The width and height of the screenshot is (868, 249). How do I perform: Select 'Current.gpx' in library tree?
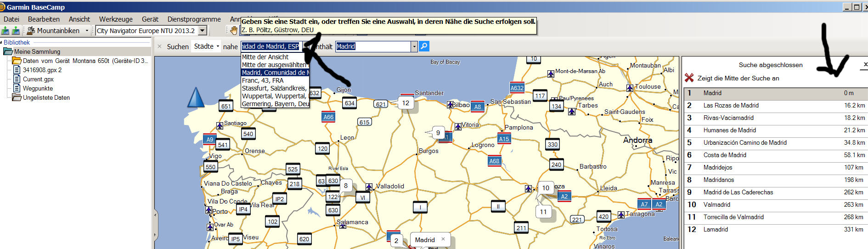click(38, 79)
